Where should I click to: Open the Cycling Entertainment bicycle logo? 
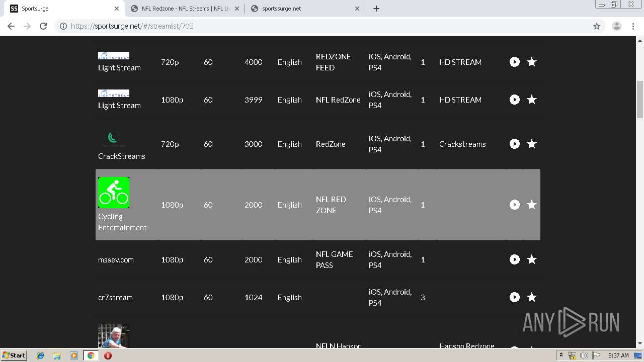click(x=114, y=193)
